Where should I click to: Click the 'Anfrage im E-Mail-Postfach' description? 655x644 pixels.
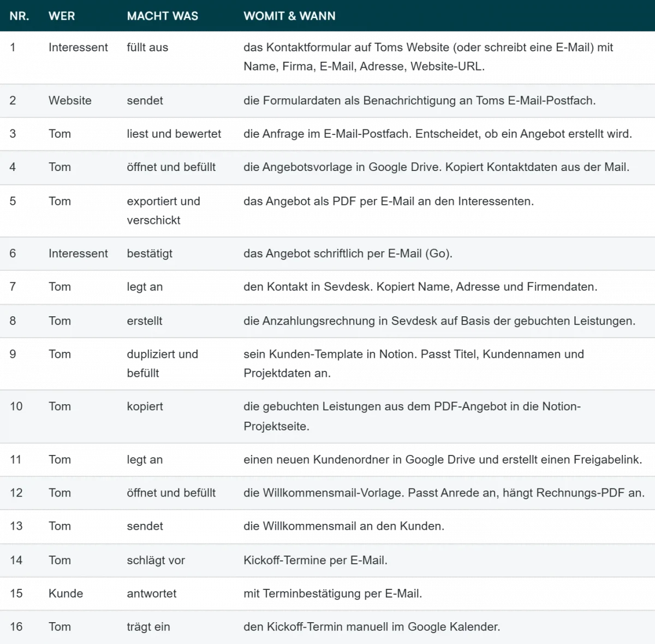pyautogui.click(x=438, y=134)
